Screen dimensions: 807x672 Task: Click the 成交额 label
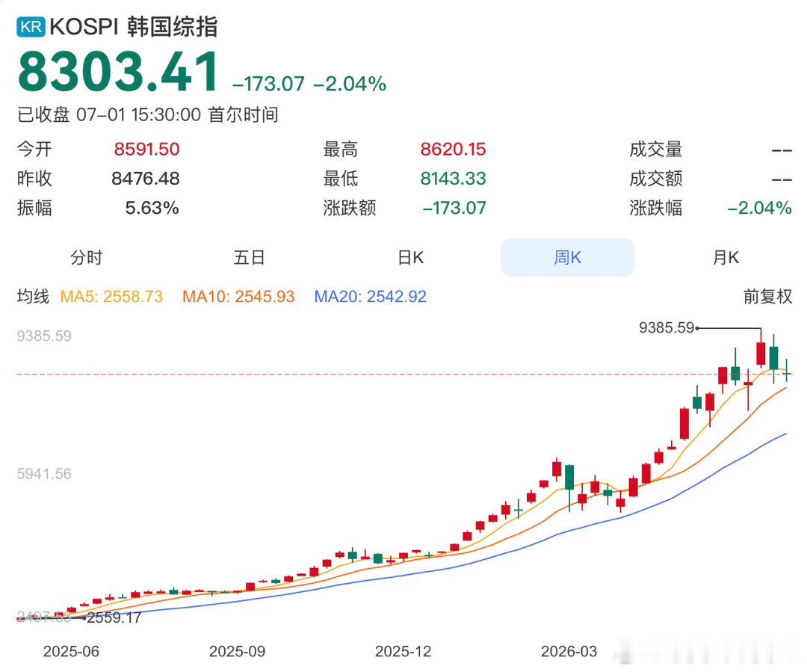coord(656,179)
